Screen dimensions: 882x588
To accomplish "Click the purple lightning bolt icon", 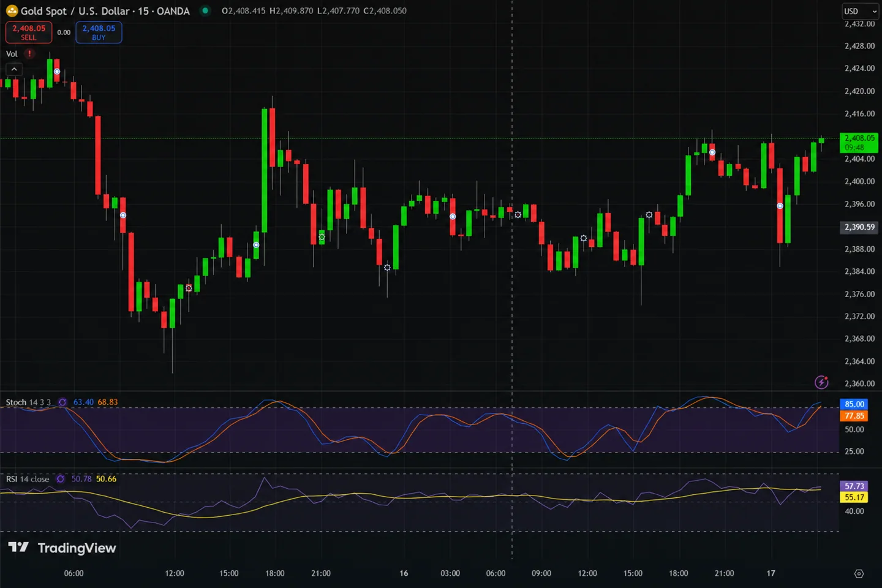I will 821,382.
